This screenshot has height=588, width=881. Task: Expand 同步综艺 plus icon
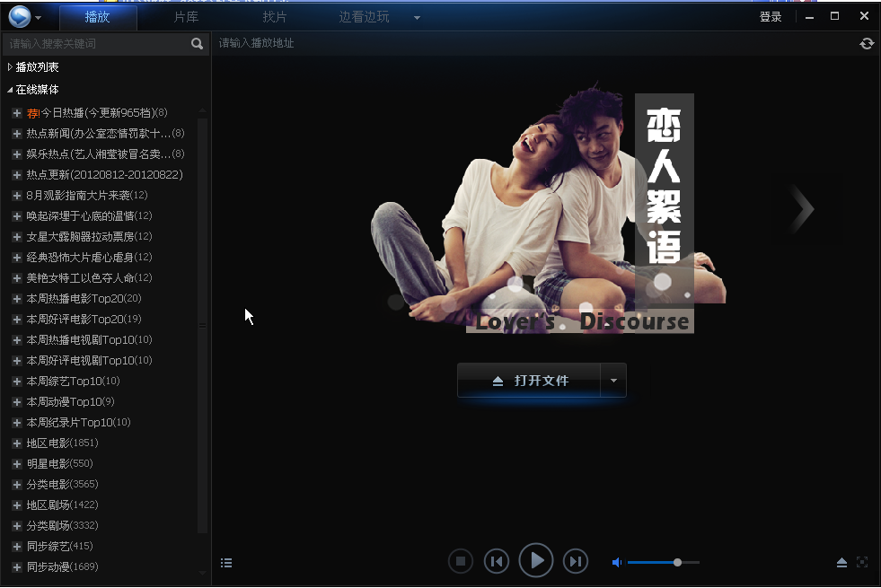click(x=17, y=547)
